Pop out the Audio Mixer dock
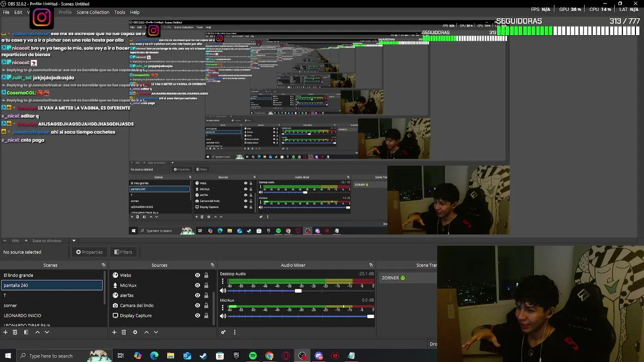644x362 pixels. (x=371, y=265)
